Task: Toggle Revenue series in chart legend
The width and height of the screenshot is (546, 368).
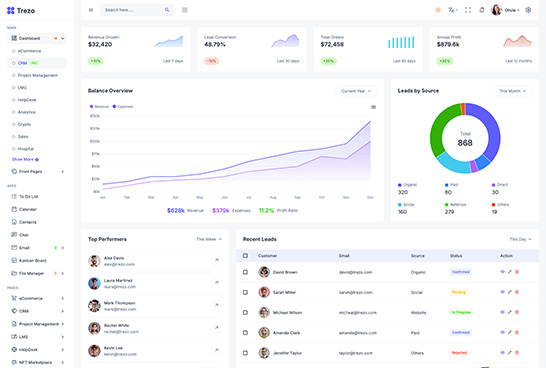Action: coord(99,107)
